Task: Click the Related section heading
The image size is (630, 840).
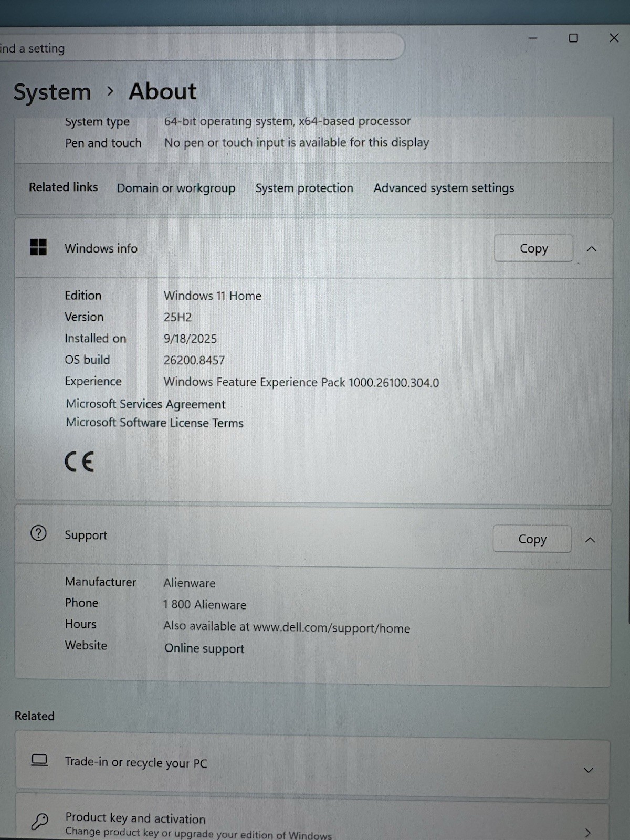Action: click(34, 716)
